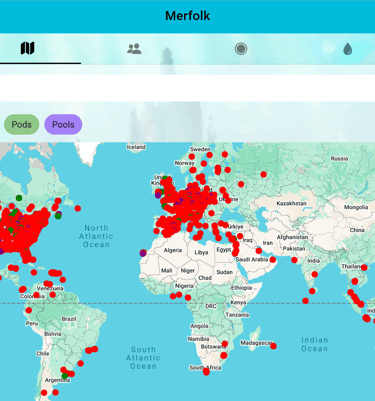375x401 pixels.
Task: Click the Algeria map label
Action: (173, 250)
